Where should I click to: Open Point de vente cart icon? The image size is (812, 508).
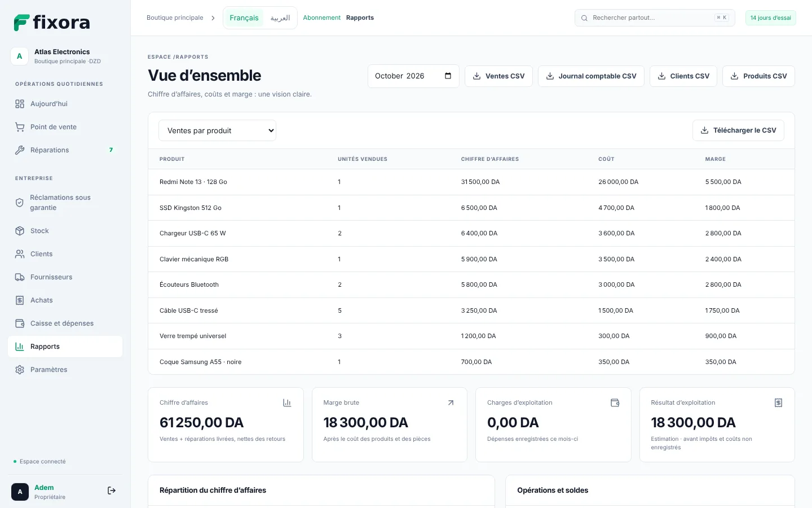click(20, 127)
